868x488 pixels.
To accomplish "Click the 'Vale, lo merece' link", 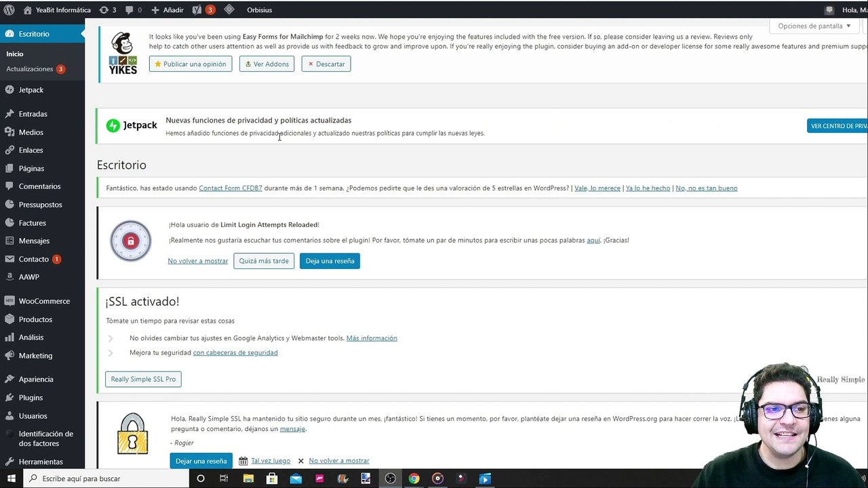I will (x=597, y=188).
